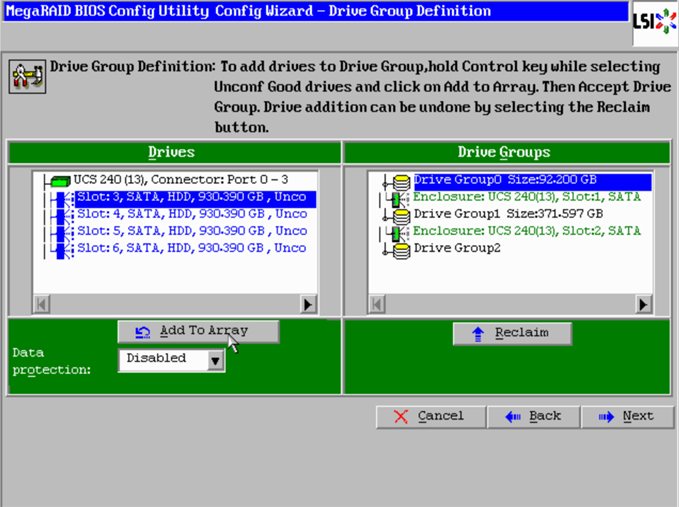Select Slot: 4 SATA HDD drive
Viewport: 679px width, 507px height.
pyautogui.click(x=191, y=214)
